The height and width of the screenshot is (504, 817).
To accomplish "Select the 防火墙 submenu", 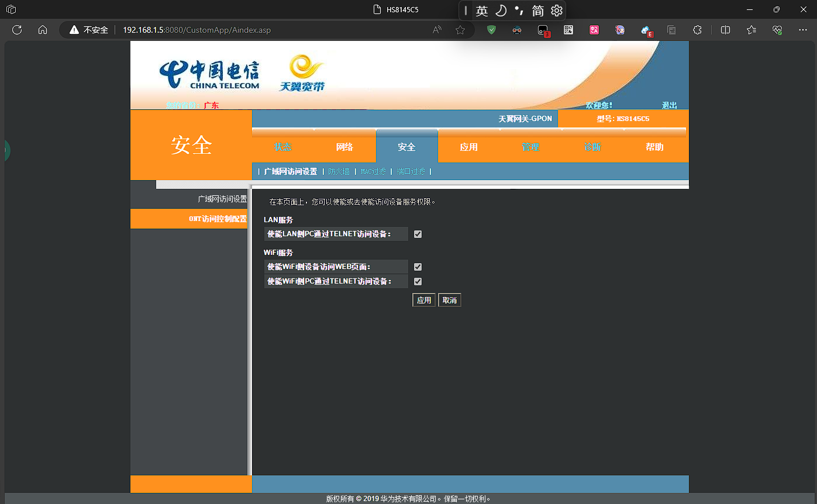I will [x=339, y=171].
